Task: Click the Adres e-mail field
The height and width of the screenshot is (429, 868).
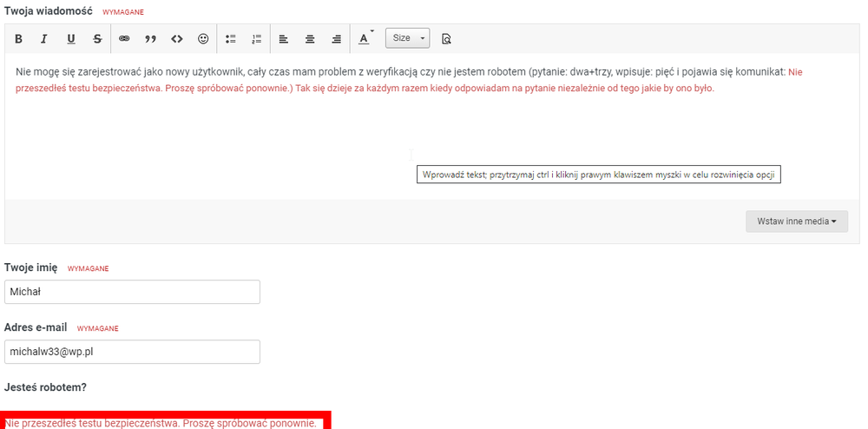Action: pyautogui.click(x=132, y=352)
